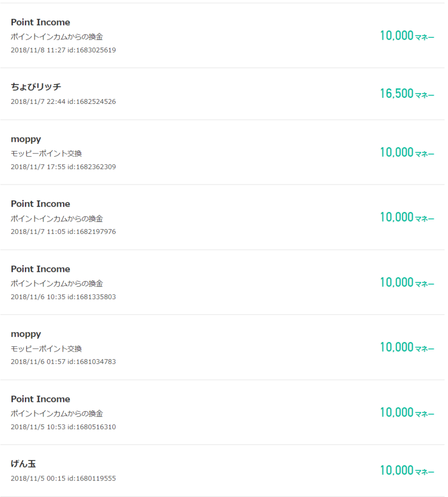Screen dimensions: 448x497
Task: Click transaction id:1681034783 details line
Action: point(63,362)
